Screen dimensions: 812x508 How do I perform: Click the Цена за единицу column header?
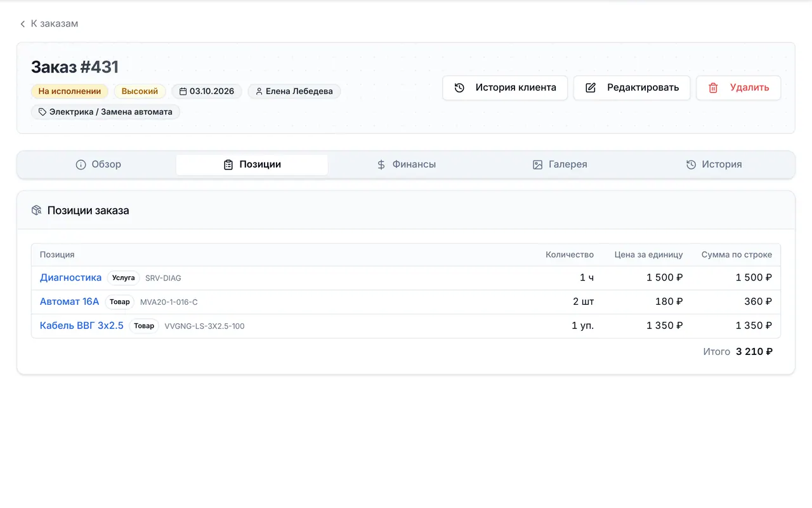coord(649,255)
